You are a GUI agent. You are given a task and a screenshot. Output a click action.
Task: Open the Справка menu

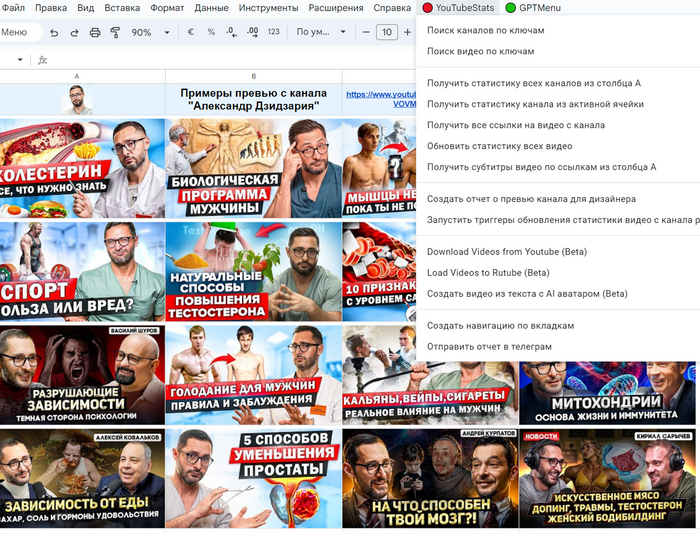[392, 8]
